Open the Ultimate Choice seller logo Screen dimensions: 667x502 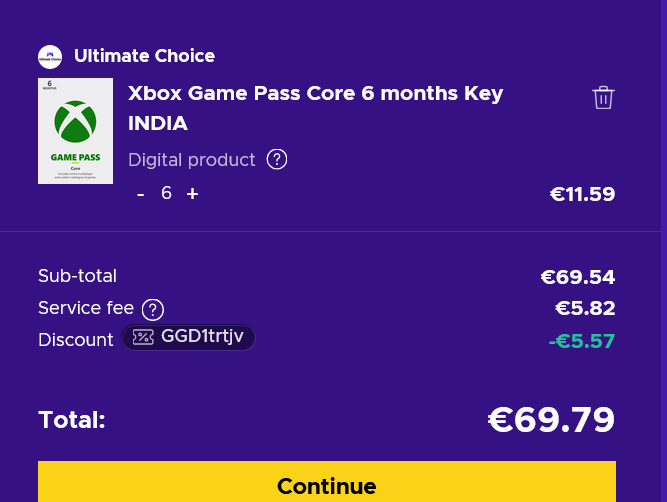tap(50, 57)
